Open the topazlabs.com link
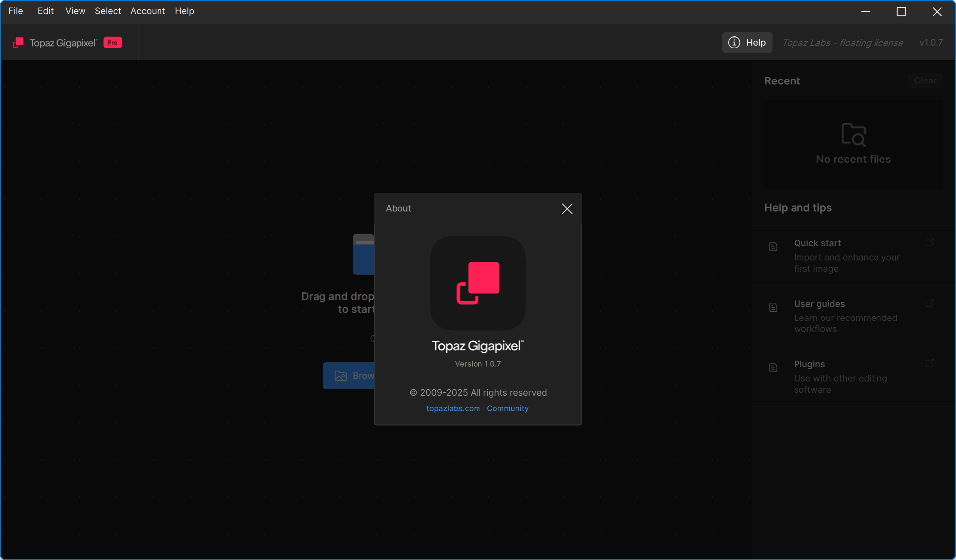The width and height of the screenshot is (956, 560). pyautogui.click(x=453, y=408)
